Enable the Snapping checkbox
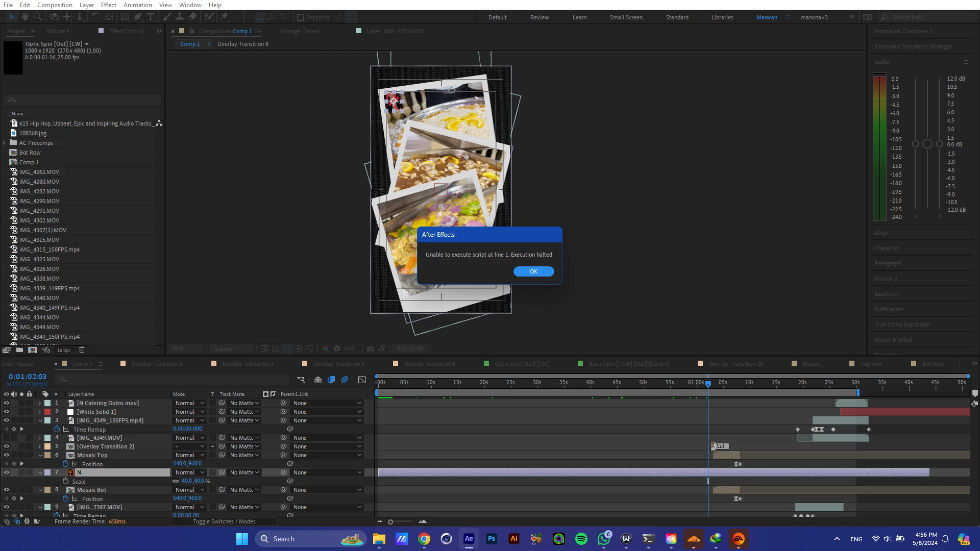This screenshot has width=980, height=551. [x=301, y=17]
